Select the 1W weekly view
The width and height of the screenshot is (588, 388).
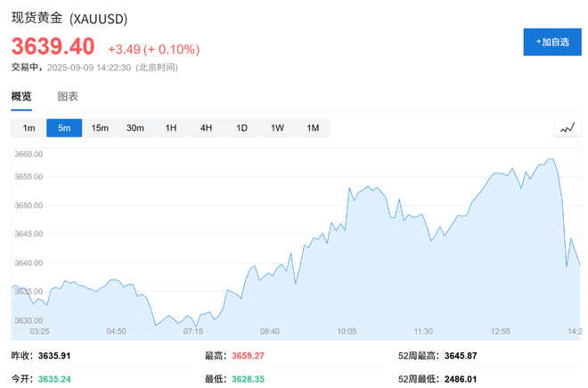click(277, 128)
